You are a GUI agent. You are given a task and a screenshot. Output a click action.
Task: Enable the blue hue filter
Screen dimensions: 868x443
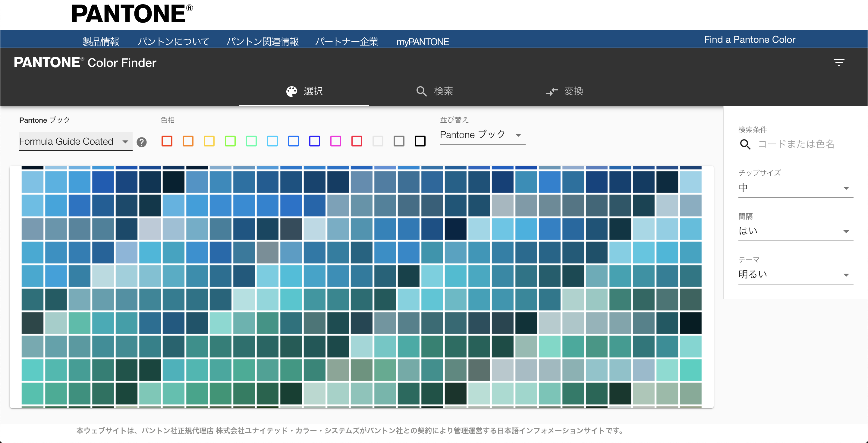tap(294, 141)
